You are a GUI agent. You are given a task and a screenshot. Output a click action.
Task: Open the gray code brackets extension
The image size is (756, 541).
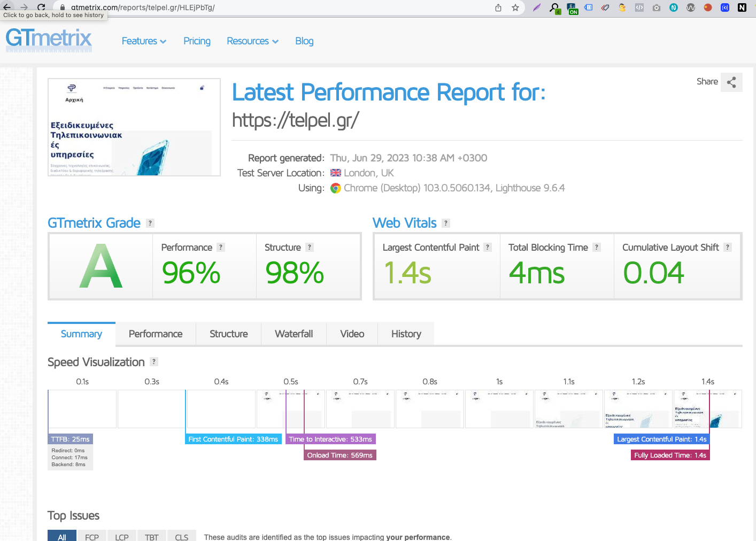click(x=639, y=7)
